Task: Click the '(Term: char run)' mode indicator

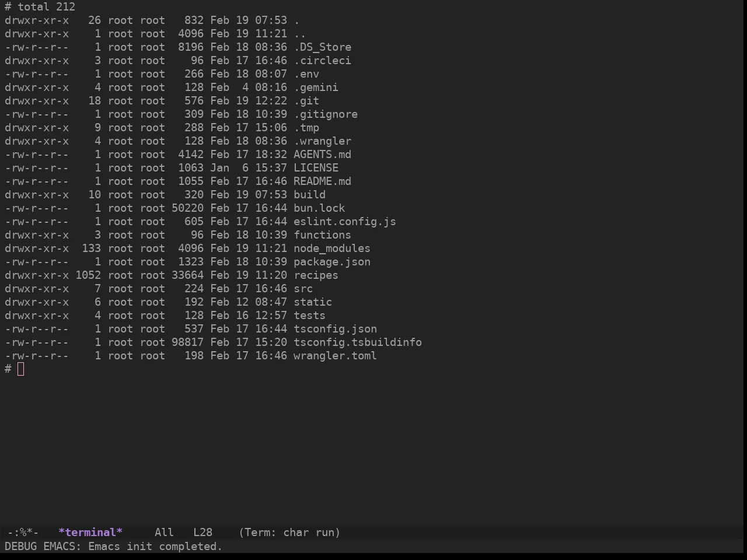Action: 289,533
